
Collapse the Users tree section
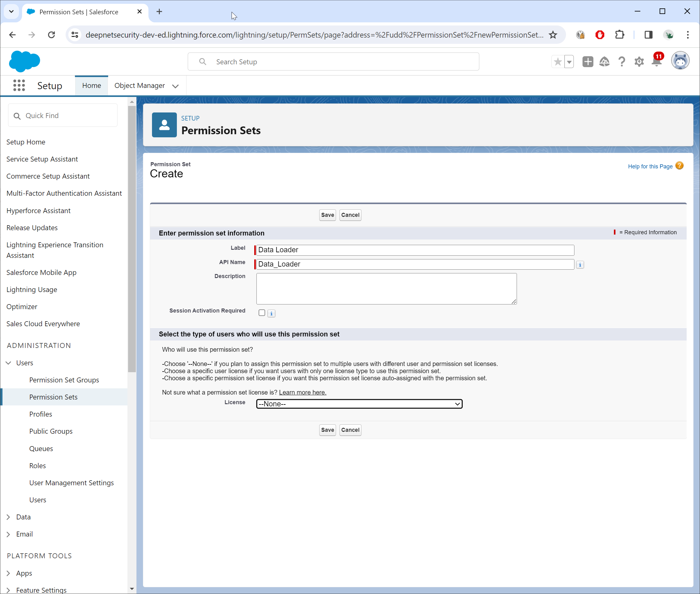coord(8,363)
